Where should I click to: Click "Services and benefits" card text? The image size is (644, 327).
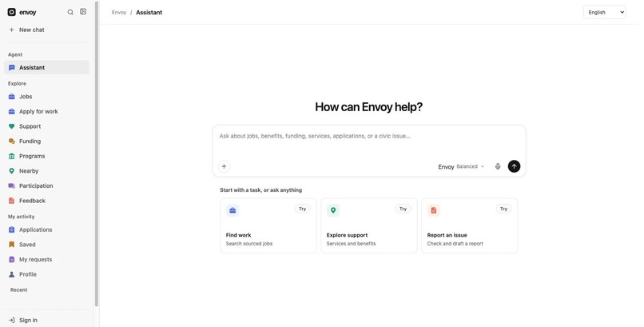point(351,244)
